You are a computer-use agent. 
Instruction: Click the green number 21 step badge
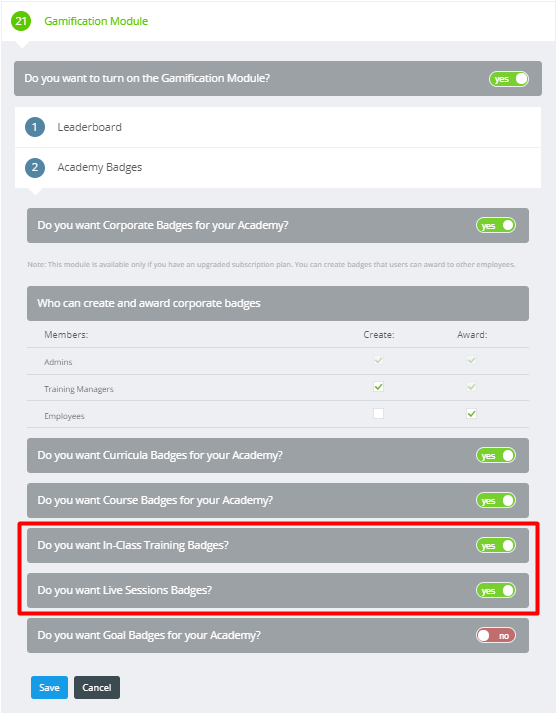(x=21, y=21)
